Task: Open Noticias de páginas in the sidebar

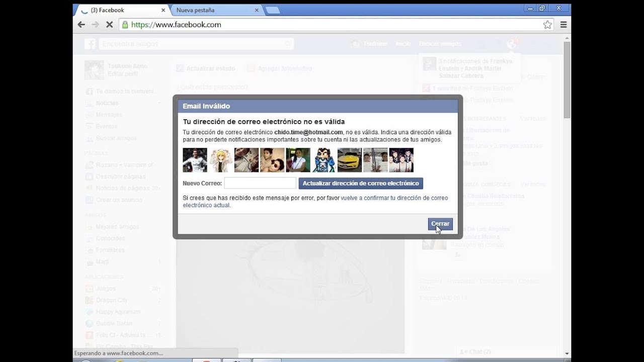Action: [123, 188]
